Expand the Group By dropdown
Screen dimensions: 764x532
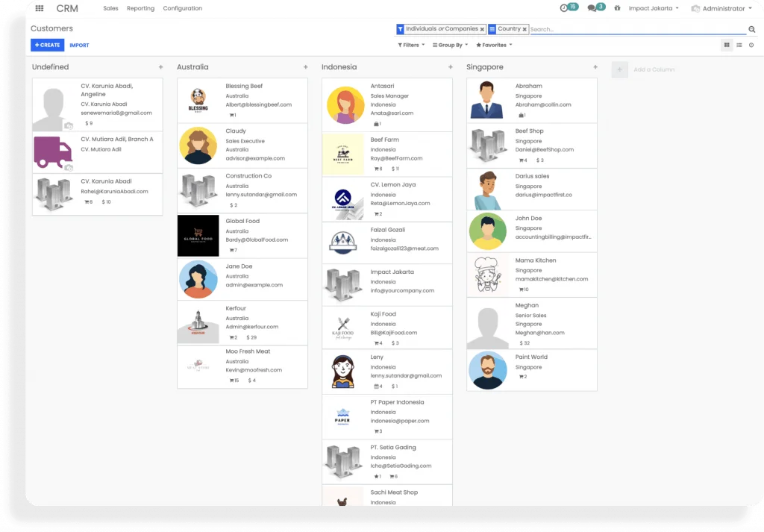pyautogui.click(x=451, y=45)
